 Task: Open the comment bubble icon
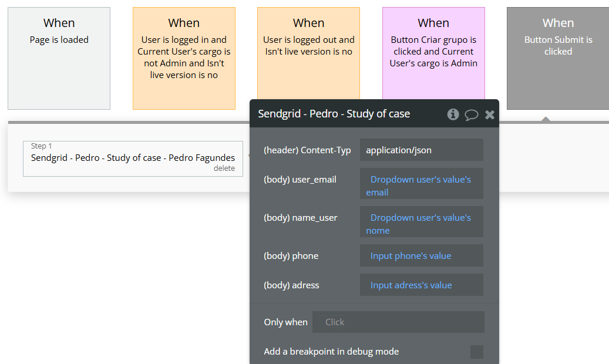click(472, 114)
